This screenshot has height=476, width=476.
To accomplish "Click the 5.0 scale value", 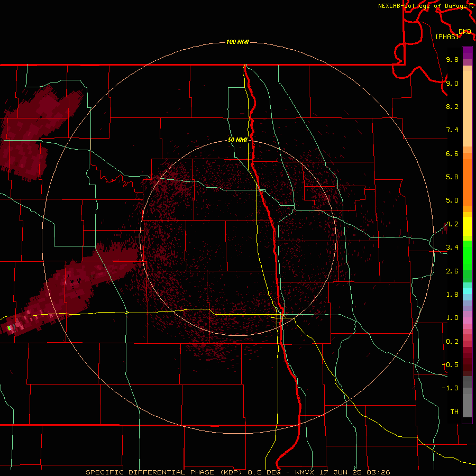I will pyautogui.click(x=452, y=200).
